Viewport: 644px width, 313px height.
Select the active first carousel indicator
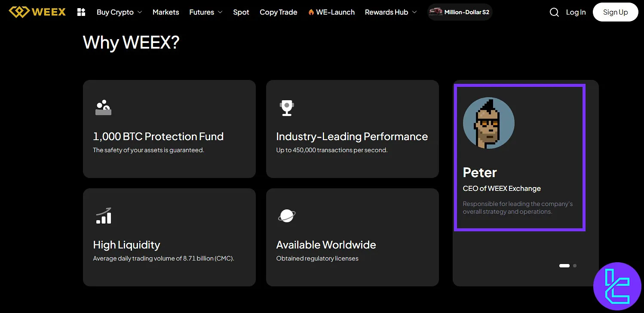coord(564,266)
